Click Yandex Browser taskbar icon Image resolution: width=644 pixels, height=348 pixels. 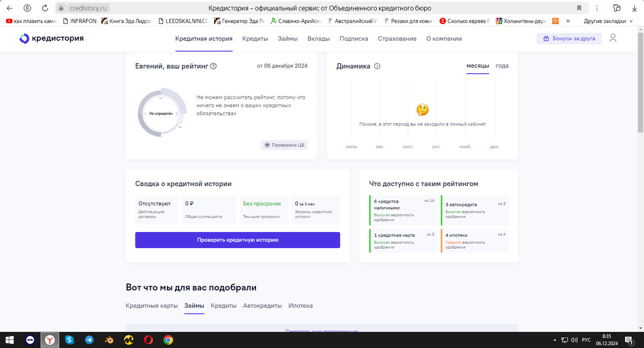click(50, 340)
